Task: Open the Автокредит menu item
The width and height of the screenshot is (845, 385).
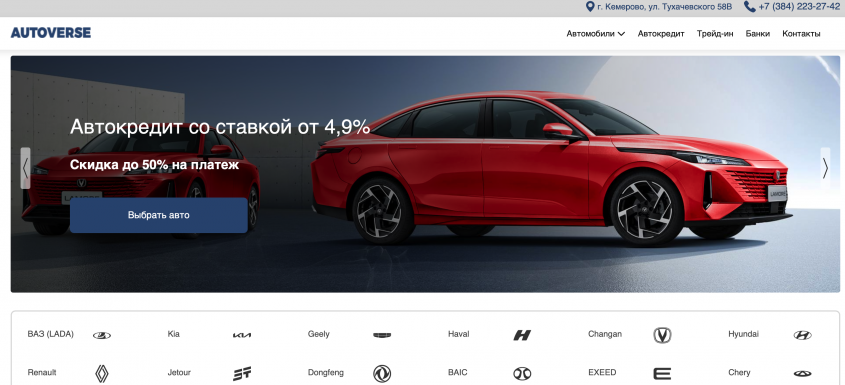Action: click(x=661, y=33)
